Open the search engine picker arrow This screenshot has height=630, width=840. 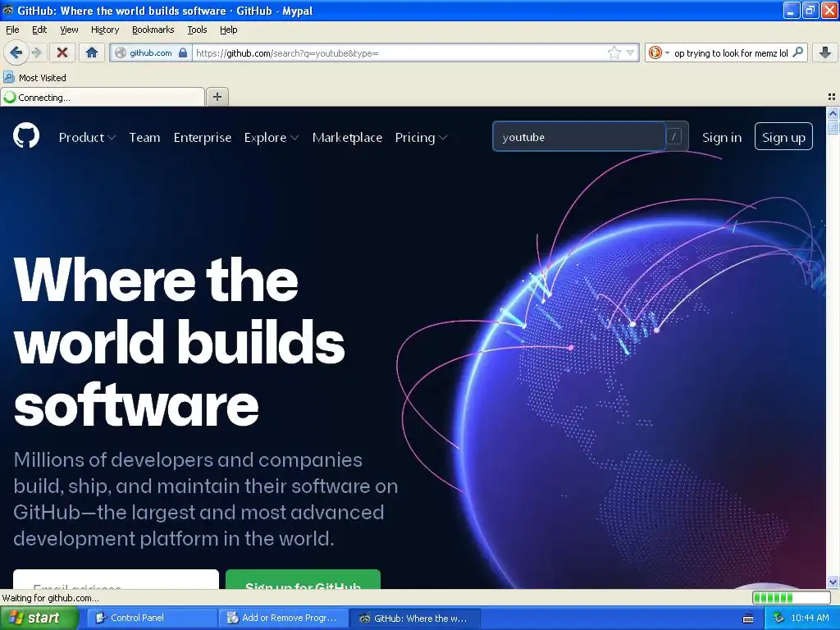(x=667, y=52)
